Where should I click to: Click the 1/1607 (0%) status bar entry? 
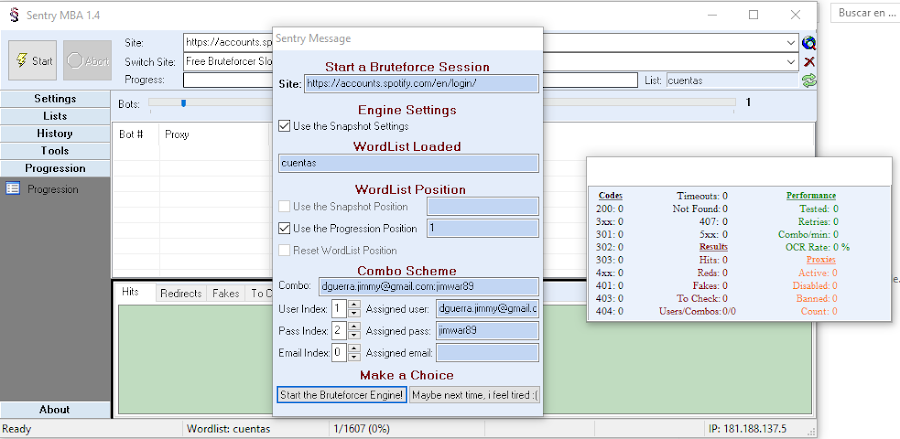362,429
